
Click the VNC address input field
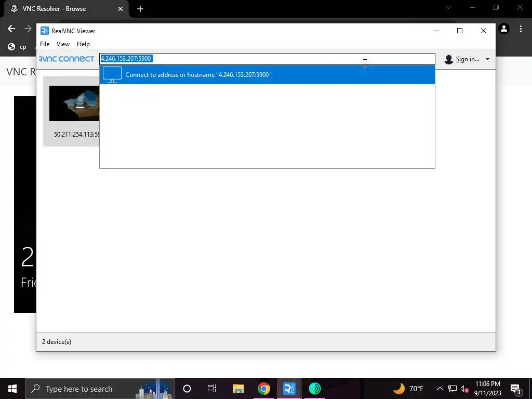pos(267,59)
